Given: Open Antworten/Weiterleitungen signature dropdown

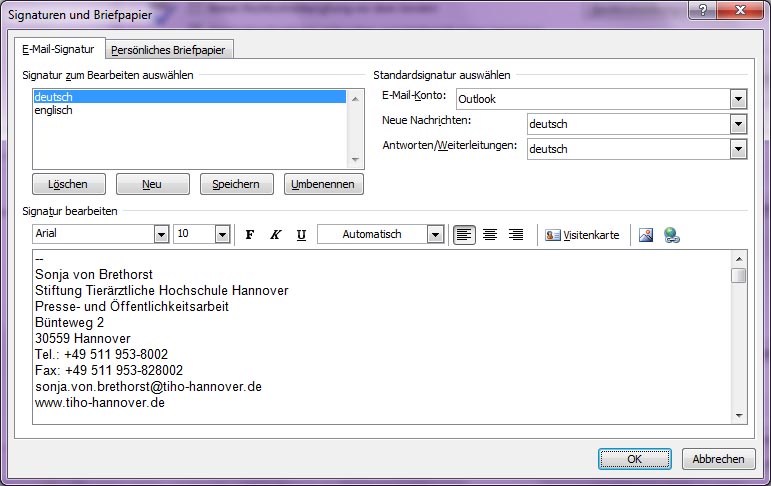Looking at the screenshot, I should click(738, 149).
